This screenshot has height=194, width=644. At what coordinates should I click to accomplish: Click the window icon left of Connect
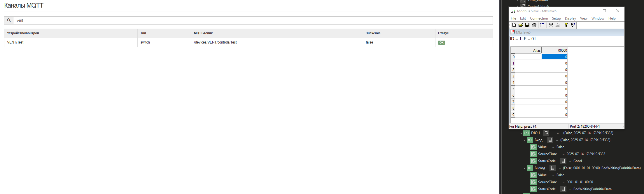pos(542,25)
